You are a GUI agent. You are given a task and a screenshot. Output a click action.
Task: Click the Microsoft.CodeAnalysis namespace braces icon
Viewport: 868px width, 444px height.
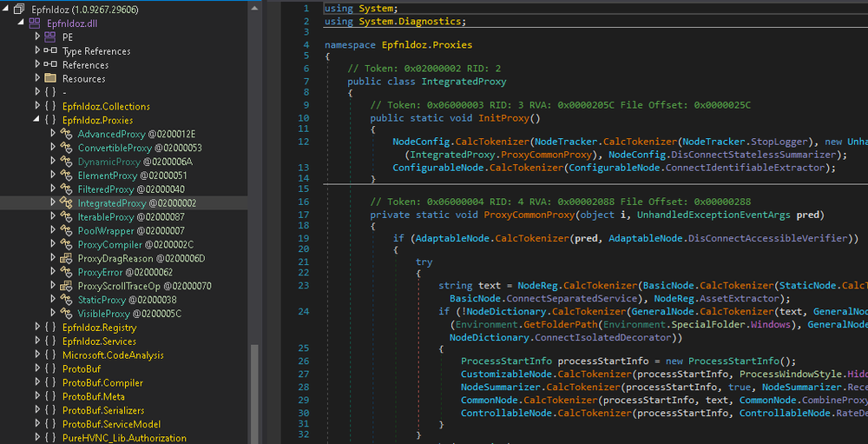coord(50,355)
